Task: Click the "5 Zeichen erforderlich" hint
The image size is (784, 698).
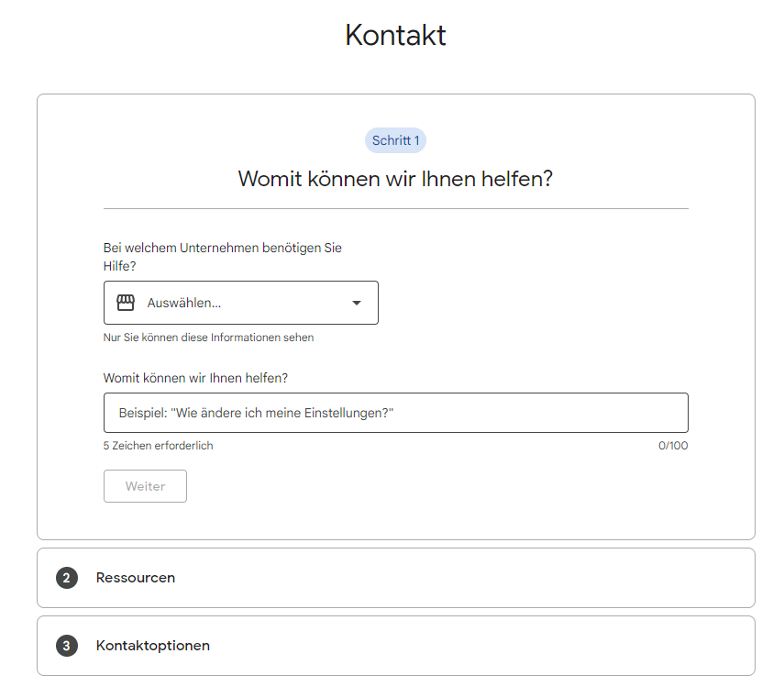Action: click(158, 446)
